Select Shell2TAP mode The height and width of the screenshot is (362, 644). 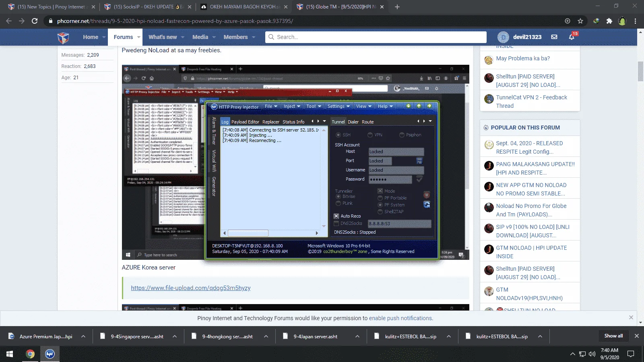(380, 212)
